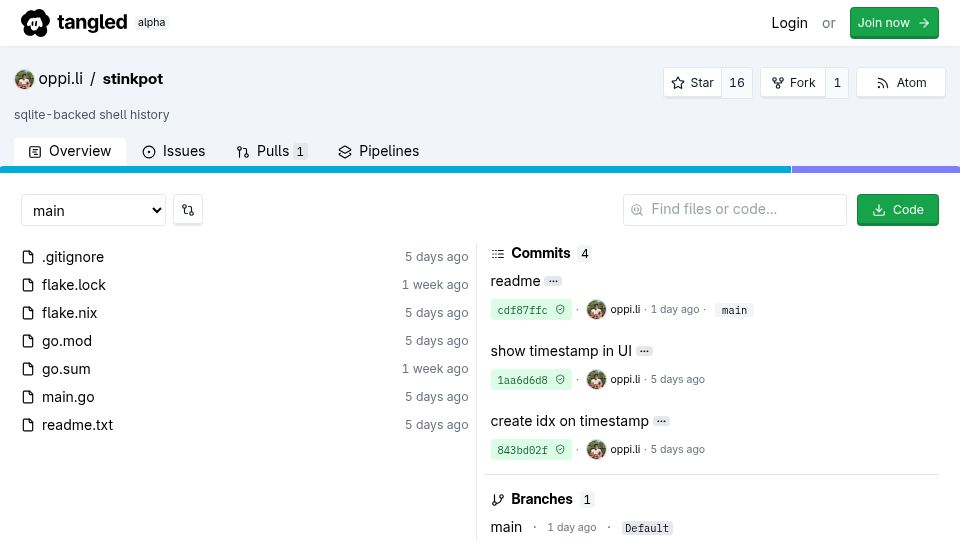View the star count 16
This screenshot has width=960, height=540.
[737, 83]
